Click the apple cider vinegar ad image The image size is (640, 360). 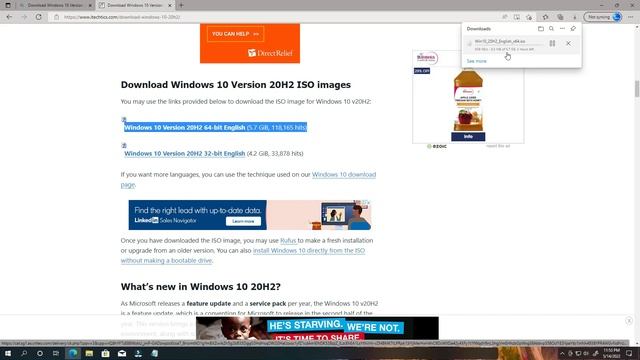pos(468,100)
